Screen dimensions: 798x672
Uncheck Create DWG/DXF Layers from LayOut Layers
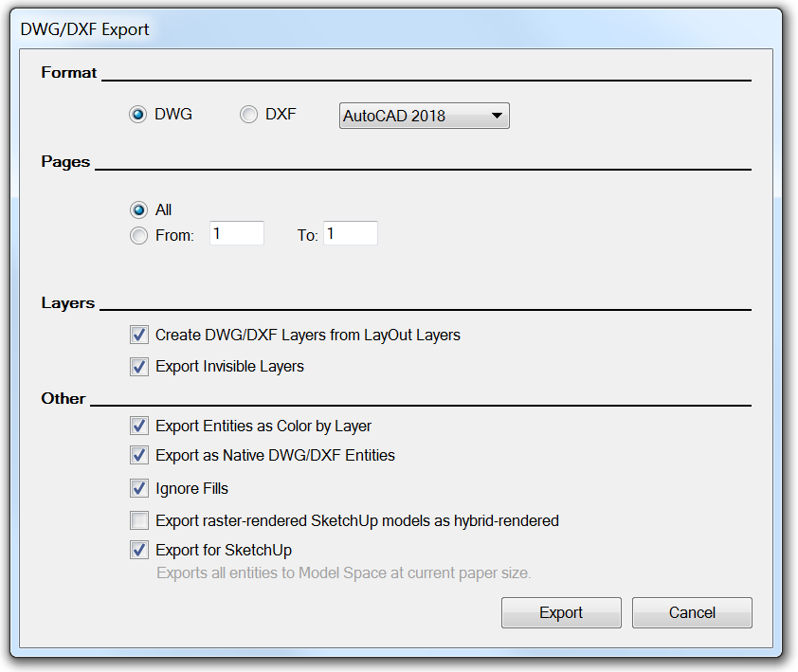tap(140, 335)
